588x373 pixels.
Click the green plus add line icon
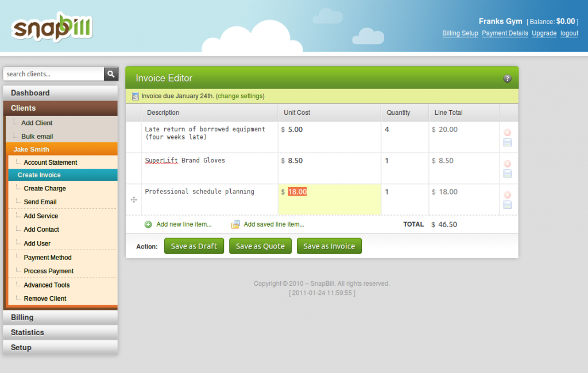[148, 224]
